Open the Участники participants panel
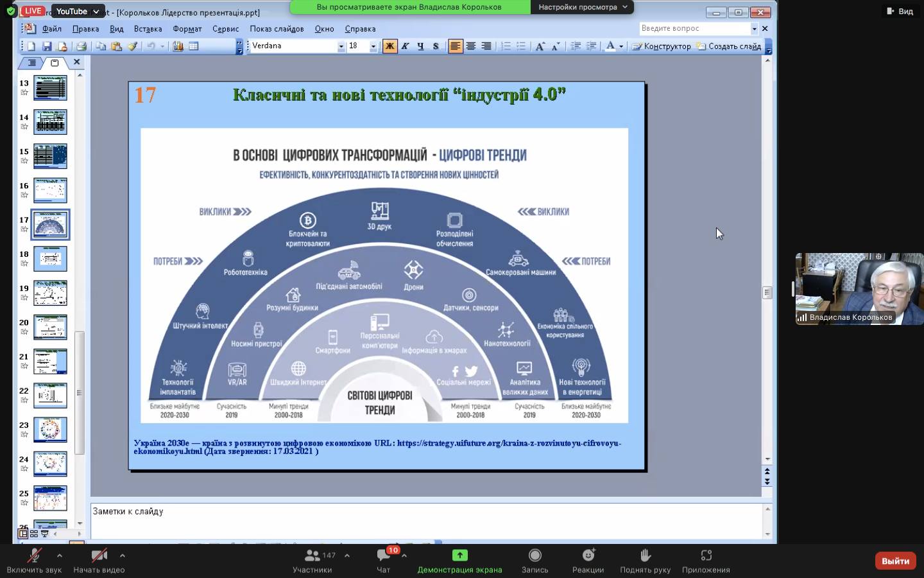924x578 pixels. pyautogui.click(x=312, y=556)
